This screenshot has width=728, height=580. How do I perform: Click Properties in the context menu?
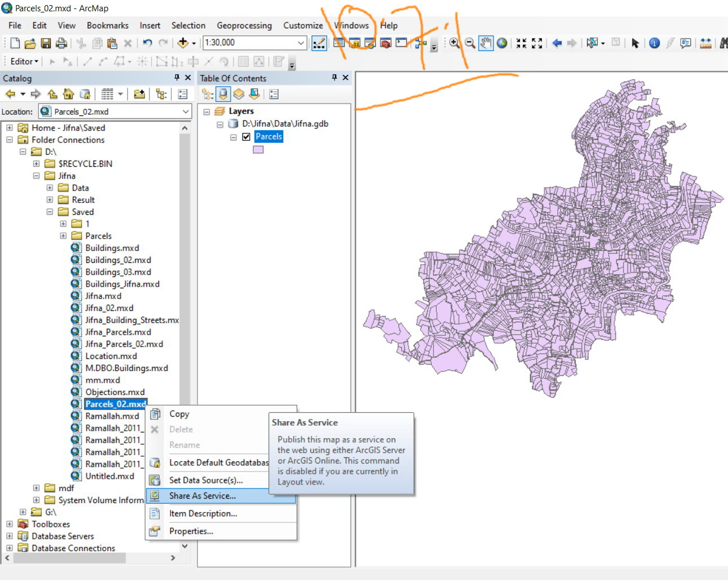point(191,531)
